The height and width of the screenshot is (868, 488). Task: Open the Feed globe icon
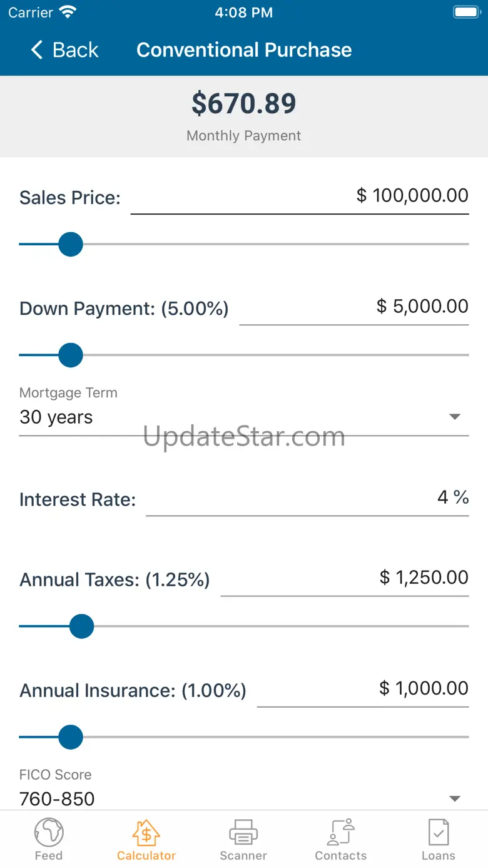click(49, 833)
